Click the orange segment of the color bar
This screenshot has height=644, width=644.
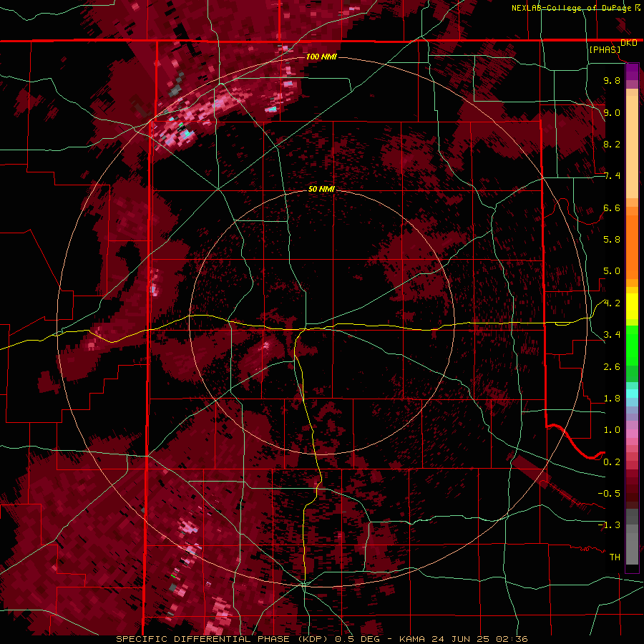tap(632, 246)
